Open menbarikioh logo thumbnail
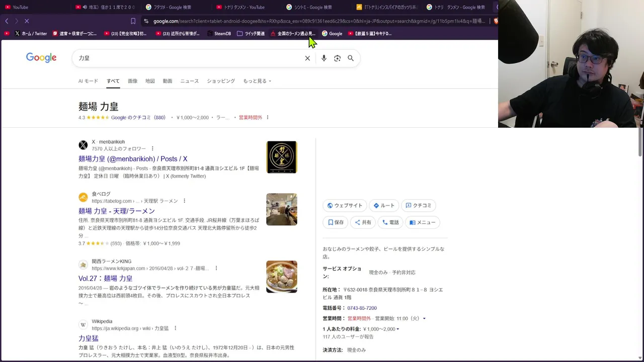Image resolution: width=644 pixels, height=362 pixels. point(282,157)
